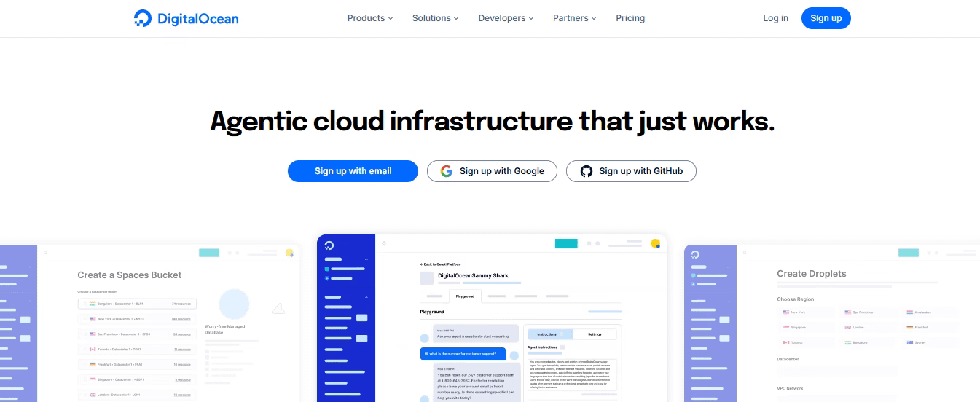
Task: Expand the Solutions navigation menu
Action: (436, 18)
